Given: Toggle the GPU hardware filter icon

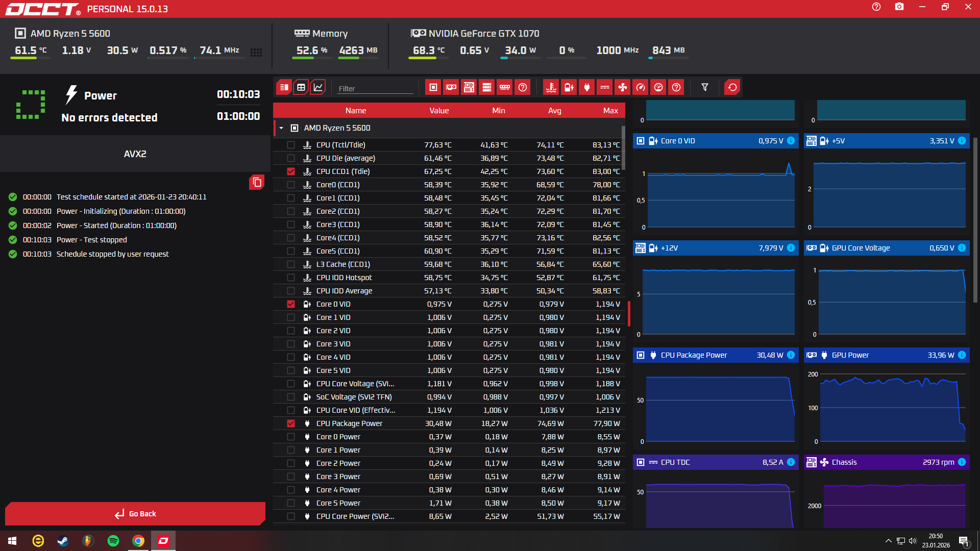Looking at the screenshot, I should 451,87.
